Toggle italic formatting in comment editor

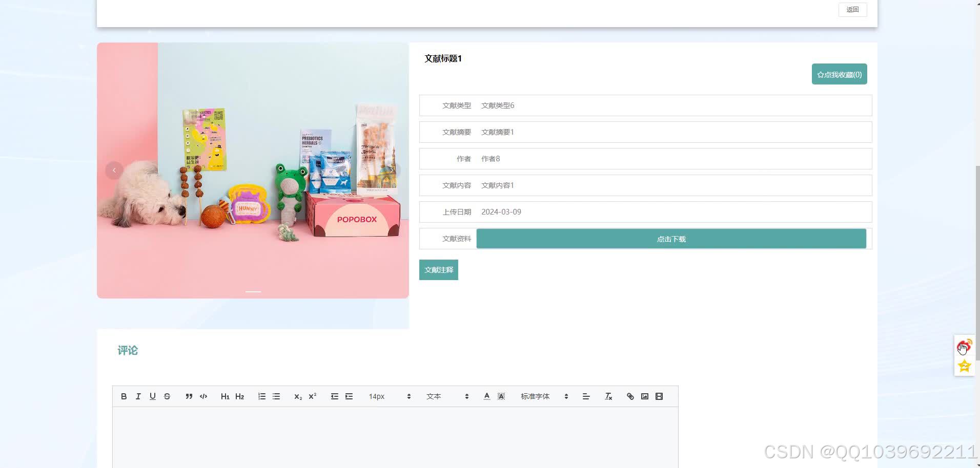(x=138, y=396)
